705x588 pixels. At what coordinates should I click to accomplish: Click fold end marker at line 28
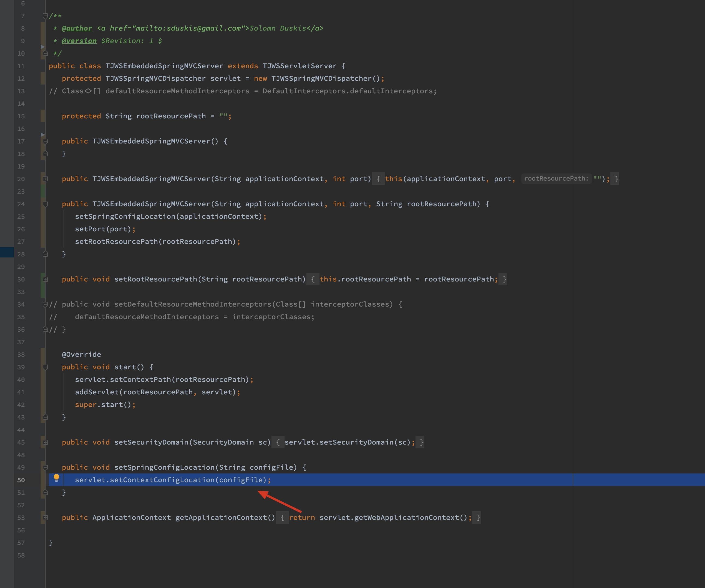pos(45,254)
